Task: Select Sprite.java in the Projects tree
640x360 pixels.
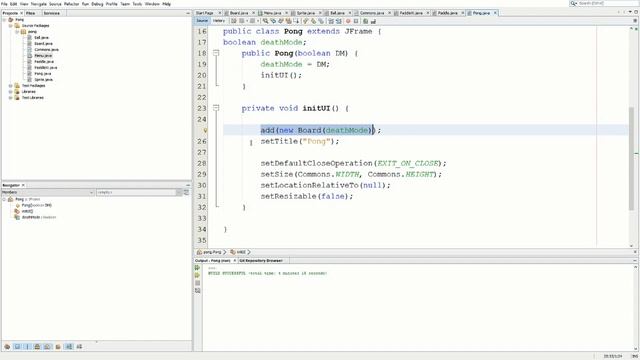Action: [x=43, y=80]
